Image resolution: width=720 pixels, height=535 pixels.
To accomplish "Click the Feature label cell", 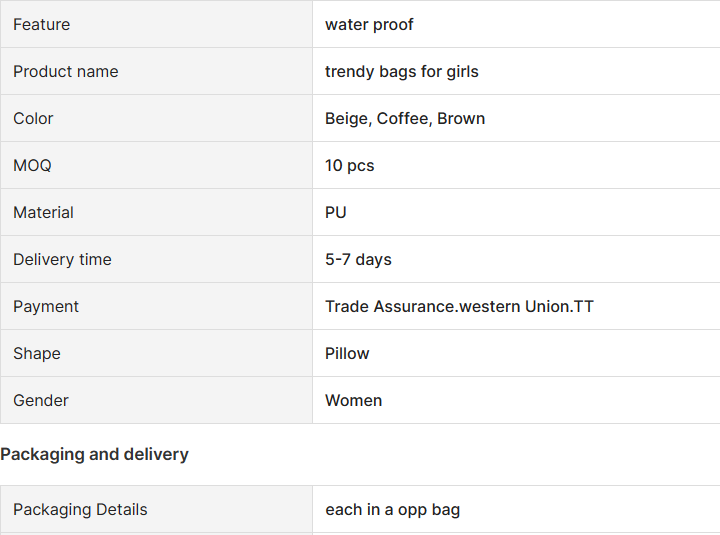I will click(156, 24).
